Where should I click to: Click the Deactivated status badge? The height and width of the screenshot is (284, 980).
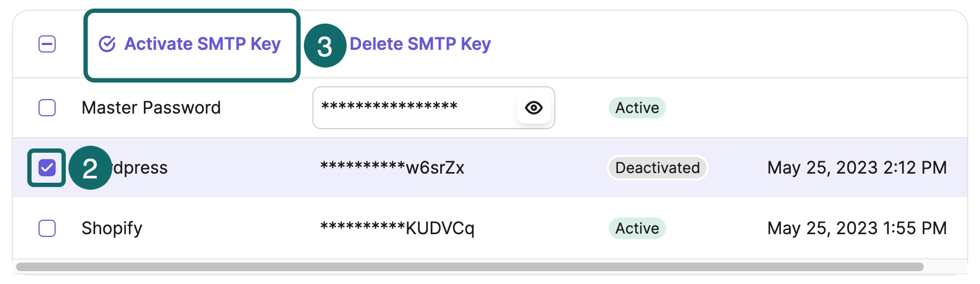(657, 168)
